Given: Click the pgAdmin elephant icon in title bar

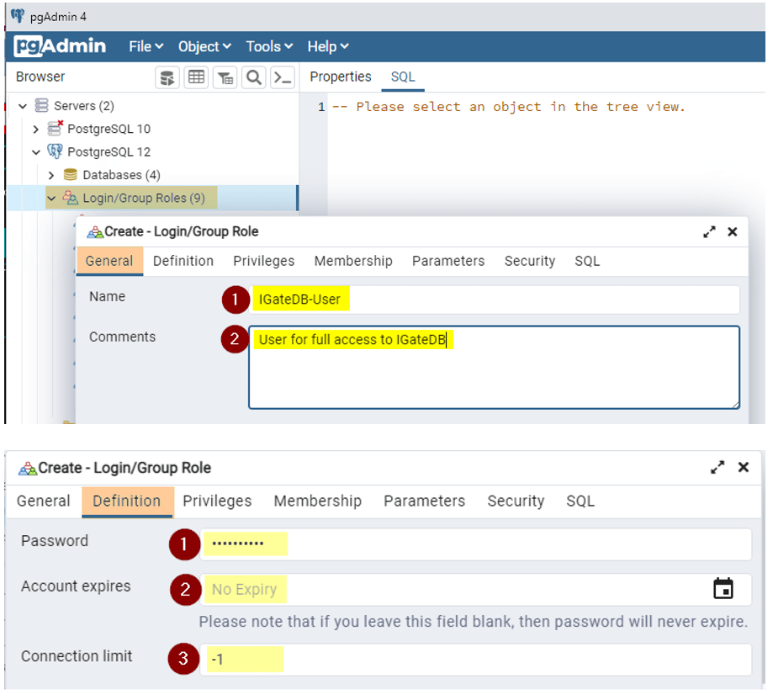Looking at the screenshot, I should click(x=18, y=16).
